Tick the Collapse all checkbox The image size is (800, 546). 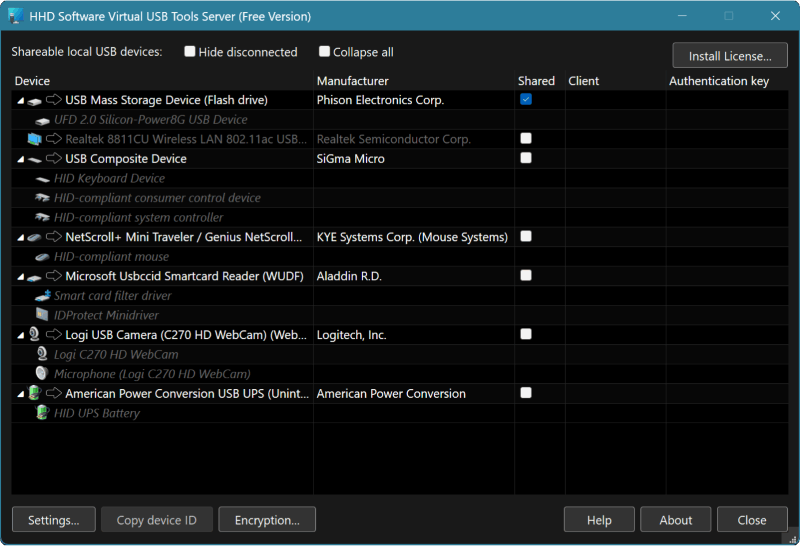(x=324, y=52)
